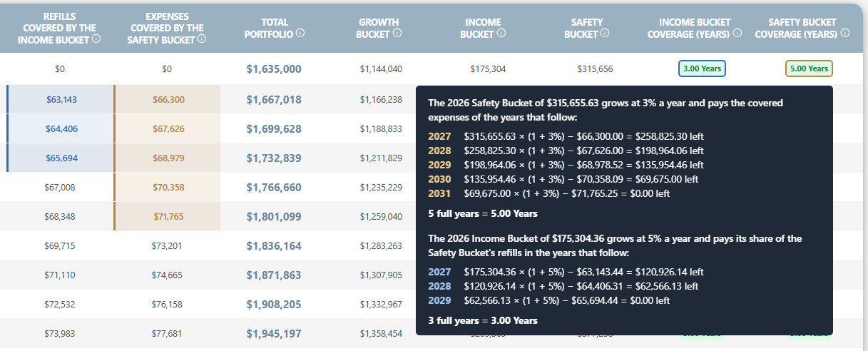Screen dimensions: 868x351
Task: Select the $1,766,660 total portfolio value
Action: [274, 187]
